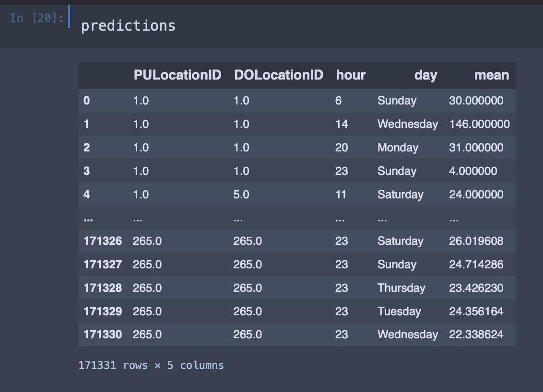Select row index 171327
Screen dimensions: 543x392
(103, 265)
